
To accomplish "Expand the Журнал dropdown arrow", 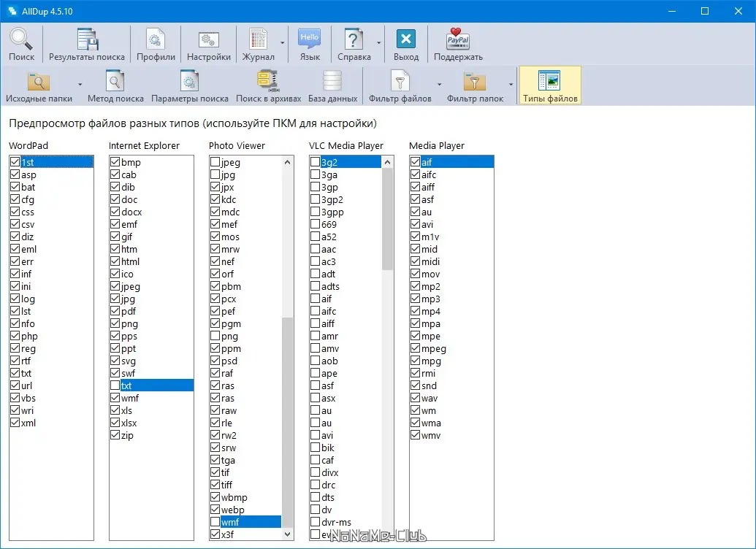I will point(283,43).
